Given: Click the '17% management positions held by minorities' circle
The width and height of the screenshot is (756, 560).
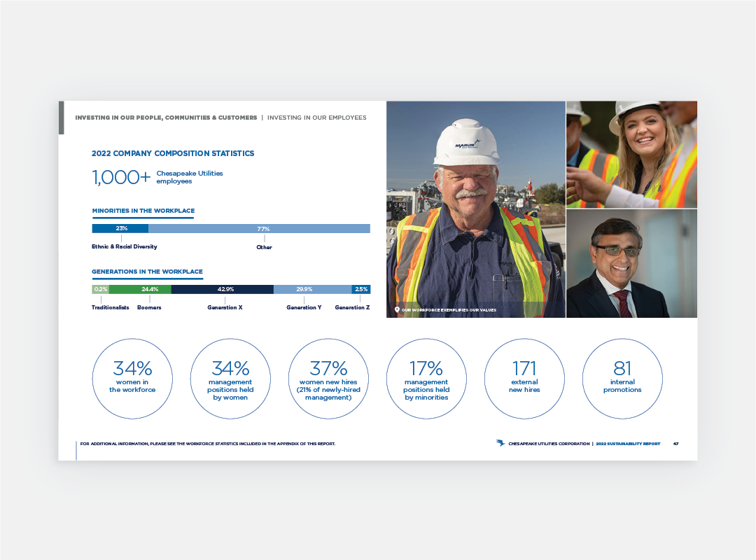Looking at the screenshot, I should (x=426, y=379).
